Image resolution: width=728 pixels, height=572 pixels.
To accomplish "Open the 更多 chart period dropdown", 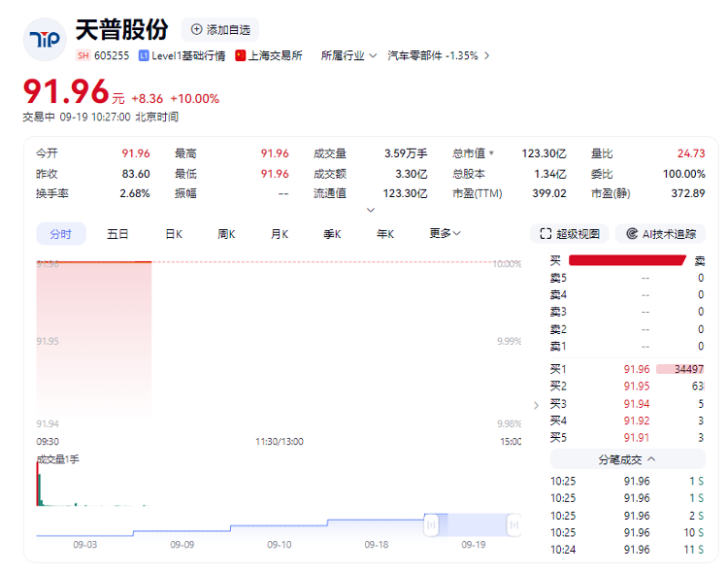I will (445, 233).
